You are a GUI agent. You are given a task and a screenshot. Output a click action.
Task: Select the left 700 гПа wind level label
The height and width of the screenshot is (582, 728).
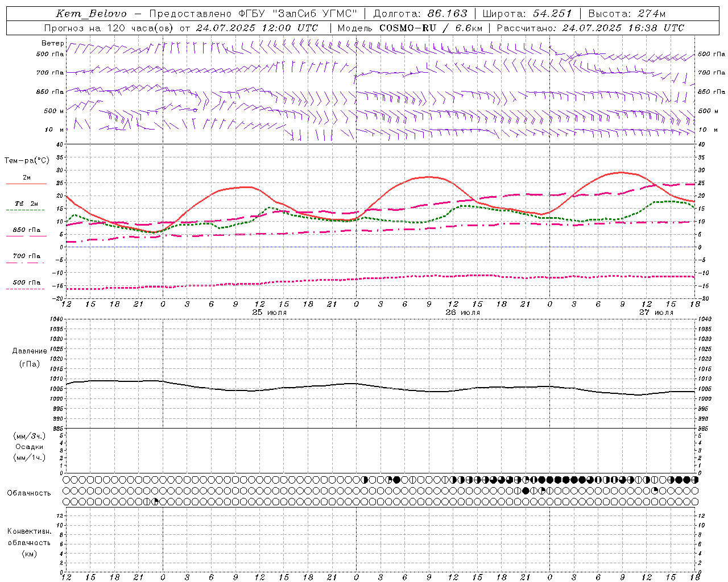[50, 73]
